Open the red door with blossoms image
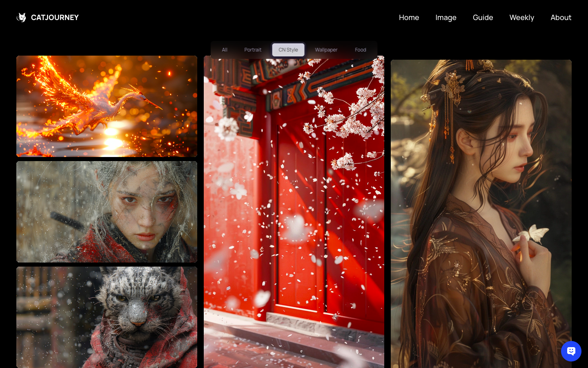 294,213
